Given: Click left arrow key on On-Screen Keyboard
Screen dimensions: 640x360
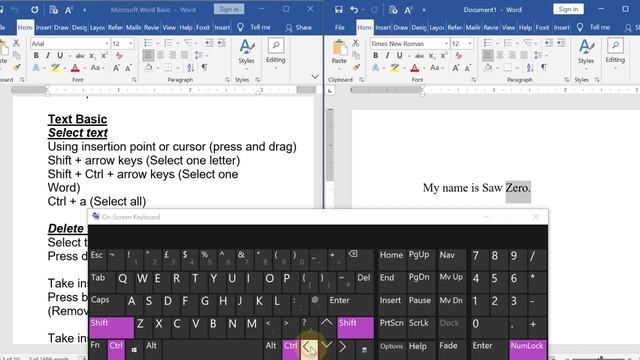Looking at the screenshot, I should [x=309, y=350].
